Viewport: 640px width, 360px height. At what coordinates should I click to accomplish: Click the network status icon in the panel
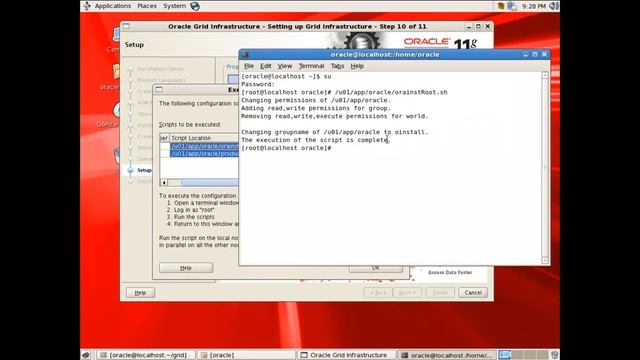click(512, 6)
